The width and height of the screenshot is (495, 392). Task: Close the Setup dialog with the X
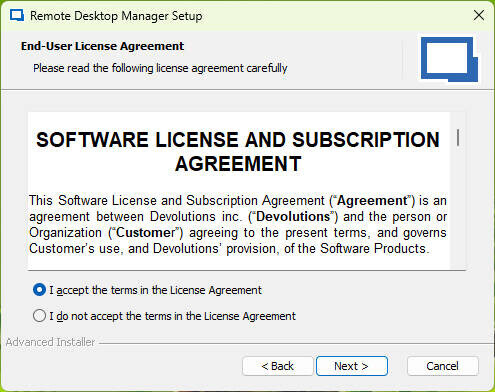[479, 15]
